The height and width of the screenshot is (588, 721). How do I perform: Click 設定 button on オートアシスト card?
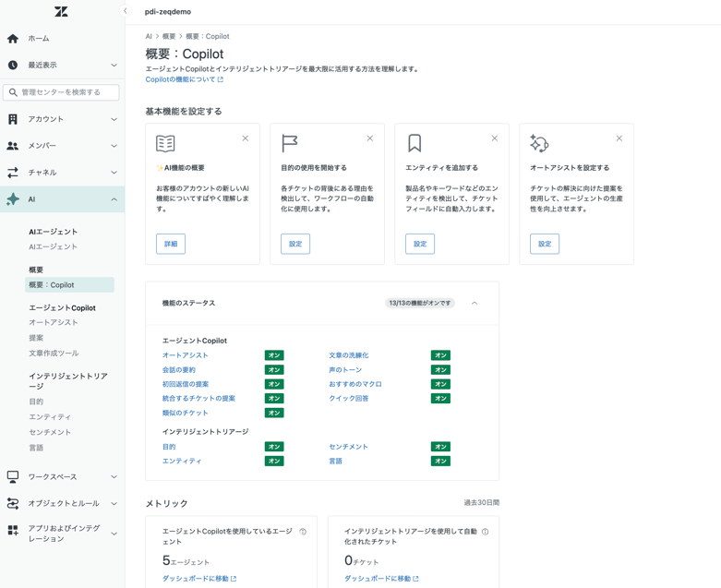[545, 244]
